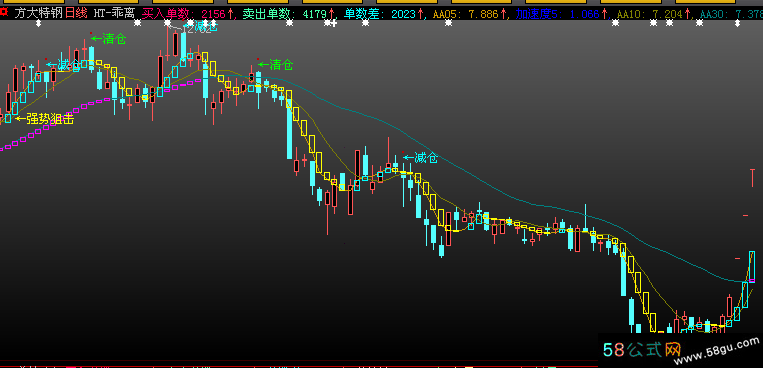Select the cyan 减仓 signal at far-left rally

(x=63, y=64)
